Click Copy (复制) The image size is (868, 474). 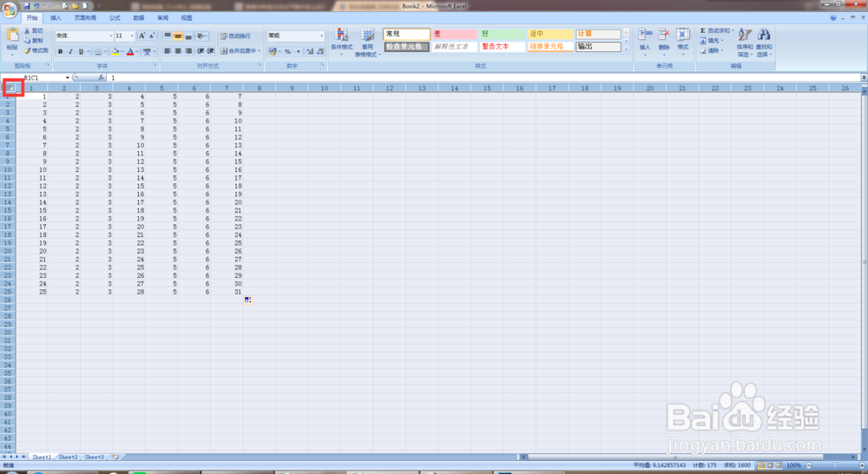point(34,41)
